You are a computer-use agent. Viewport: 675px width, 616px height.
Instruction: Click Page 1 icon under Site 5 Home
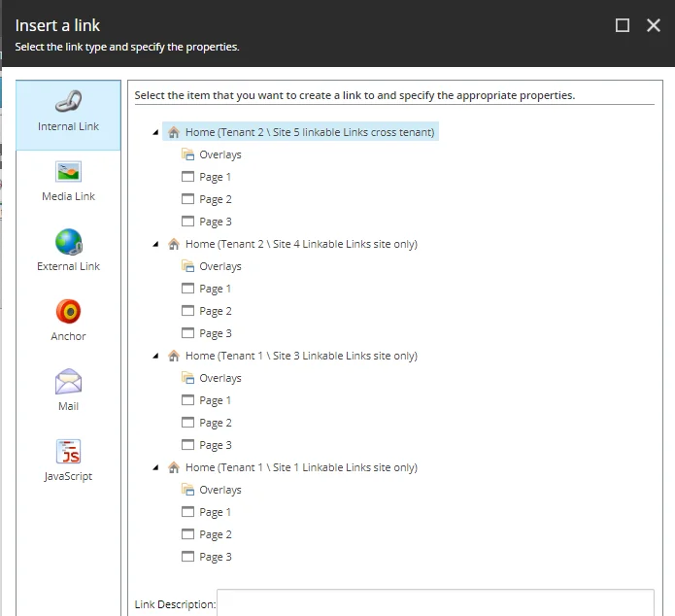pos(187,177)
